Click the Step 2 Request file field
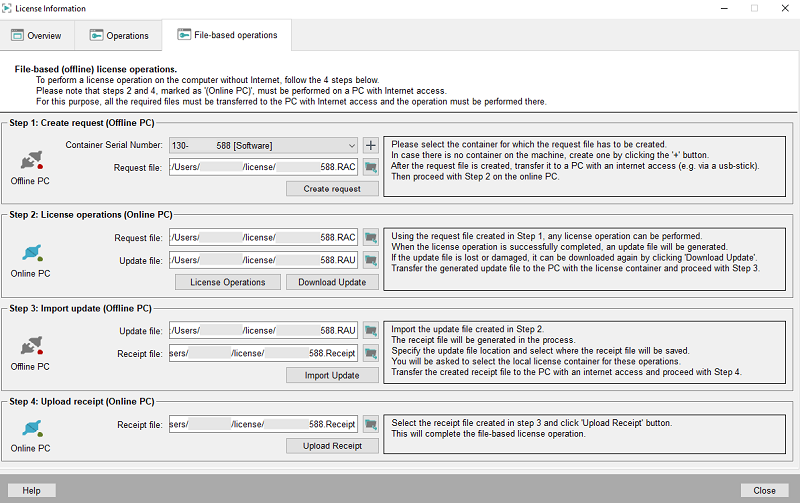Viewport: 800px width, 503px height. (263, 237)
